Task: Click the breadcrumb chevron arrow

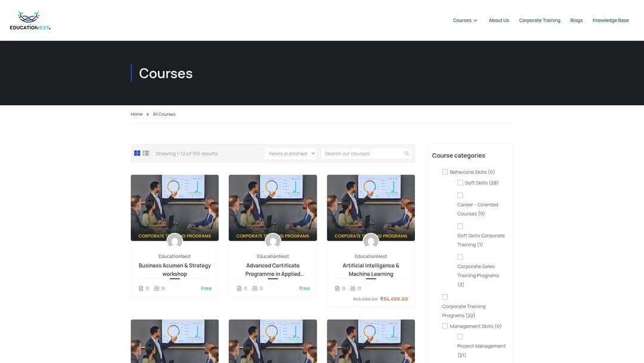Action: (147, 114)
